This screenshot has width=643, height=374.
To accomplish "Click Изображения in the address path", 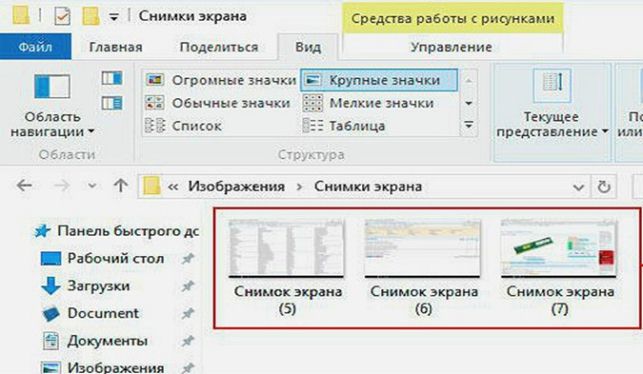I will point(236,187).
